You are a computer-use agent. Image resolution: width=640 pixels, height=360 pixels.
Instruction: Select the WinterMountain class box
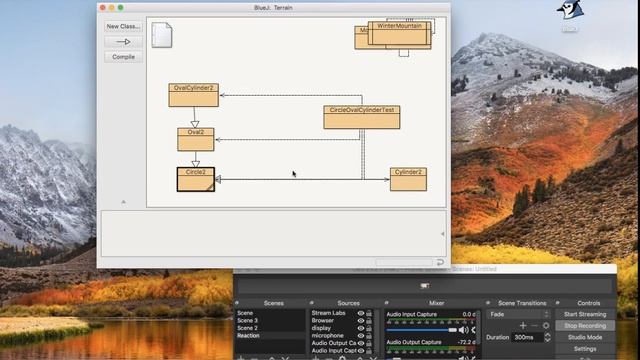tap(399, 33)
